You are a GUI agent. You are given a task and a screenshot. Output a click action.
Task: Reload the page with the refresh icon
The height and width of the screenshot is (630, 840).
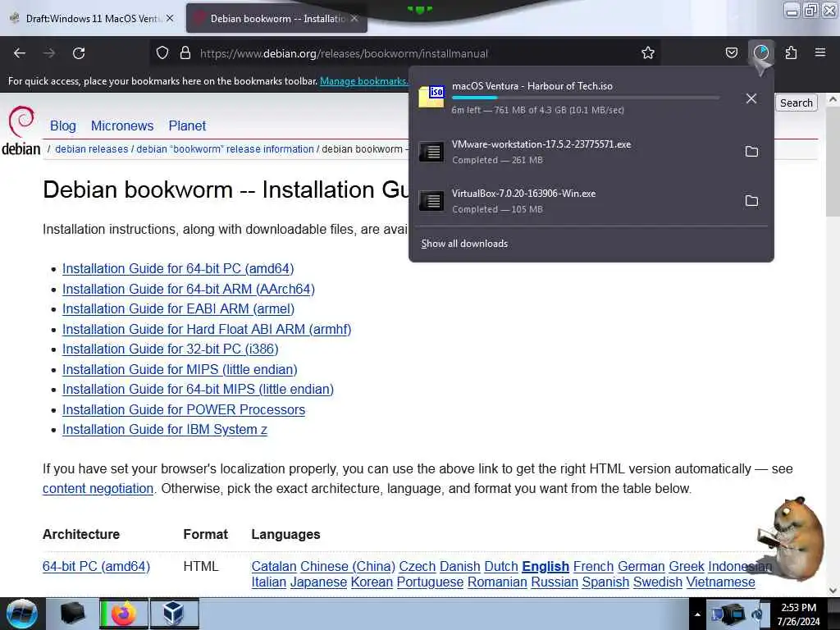pyautogui.click(x=79, y=53)
